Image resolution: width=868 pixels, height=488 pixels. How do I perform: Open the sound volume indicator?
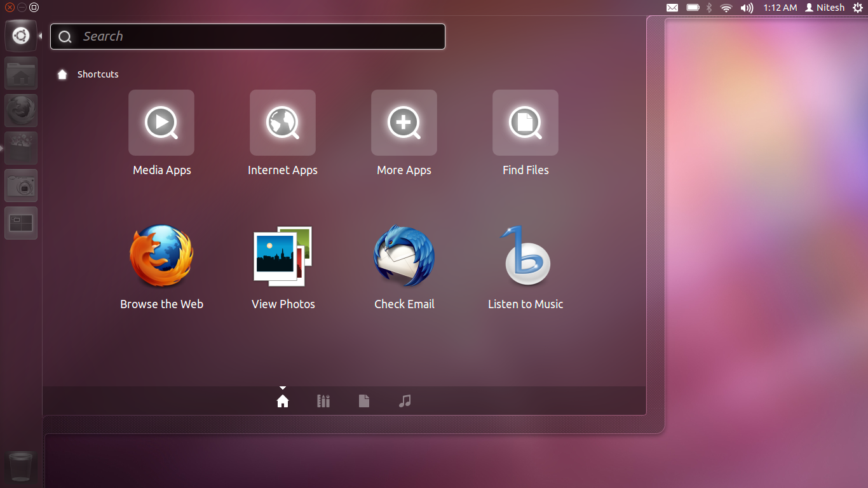pyautogui.click(x=747, y=8)
